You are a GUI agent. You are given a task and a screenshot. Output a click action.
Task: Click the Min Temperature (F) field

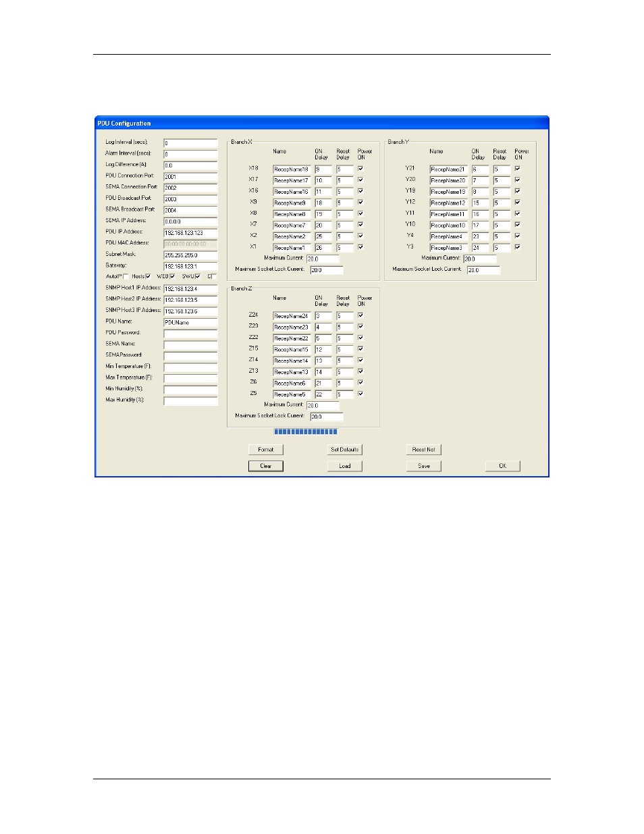point(190,367)
